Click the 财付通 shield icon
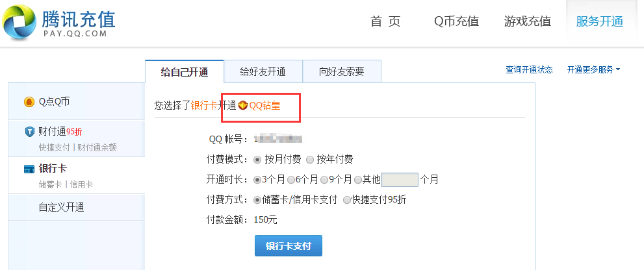Viewport: 644px width, 270px height. click(29, 132)
